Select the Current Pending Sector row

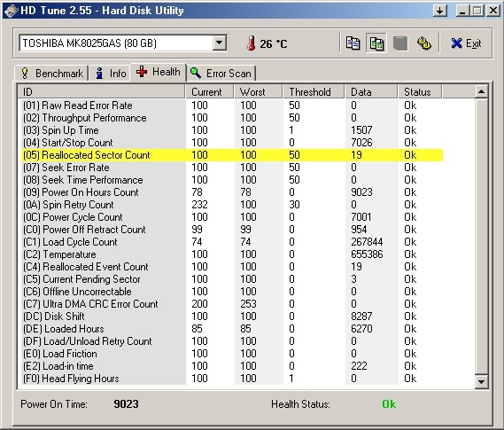[232, 279]
